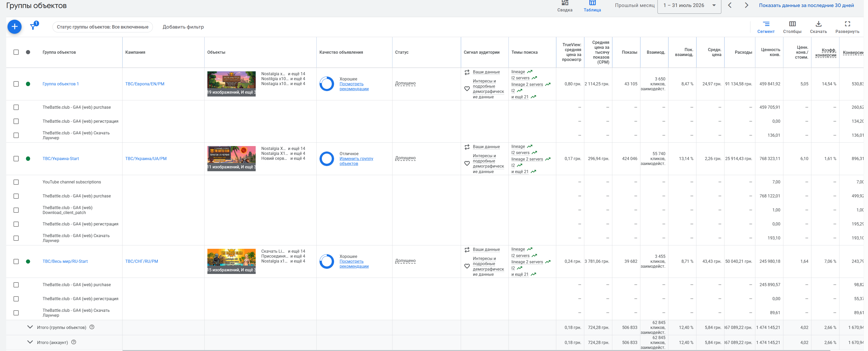The height and width of the screenshot is (351, 868).
Task: Open asset thumbnail for Группа объектов 1
Action: tap(231, 84)
